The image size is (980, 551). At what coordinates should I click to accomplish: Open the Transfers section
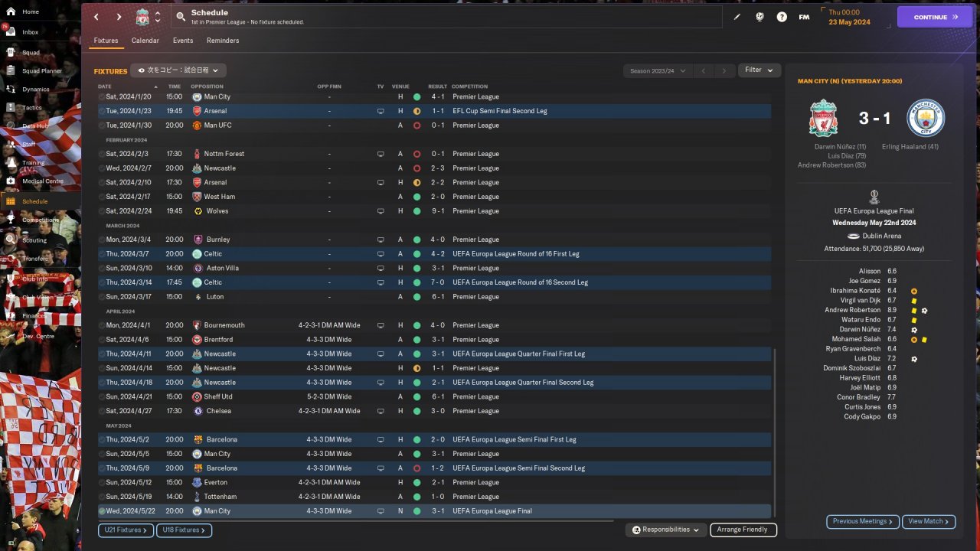click(x=35, y=259)
